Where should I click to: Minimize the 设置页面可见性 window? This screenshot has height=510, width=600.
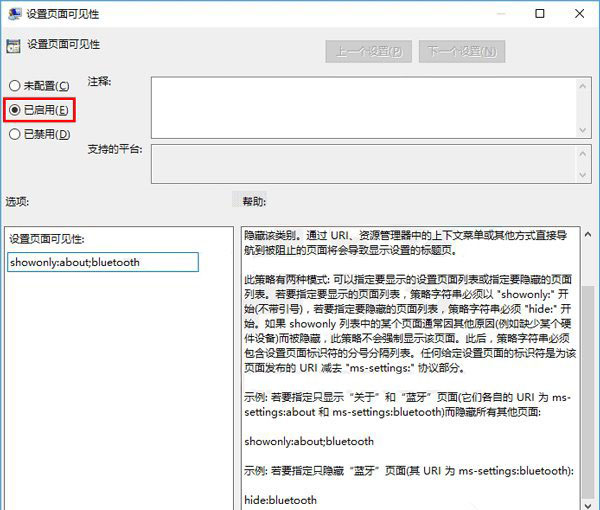[493, 14]
